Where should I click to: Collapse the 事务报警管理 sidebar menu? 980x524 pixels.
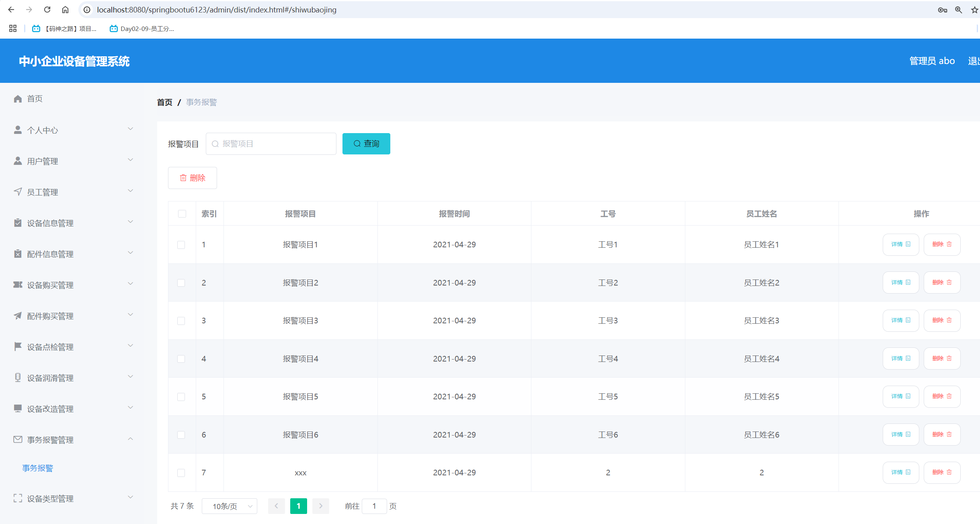[72, 440]
